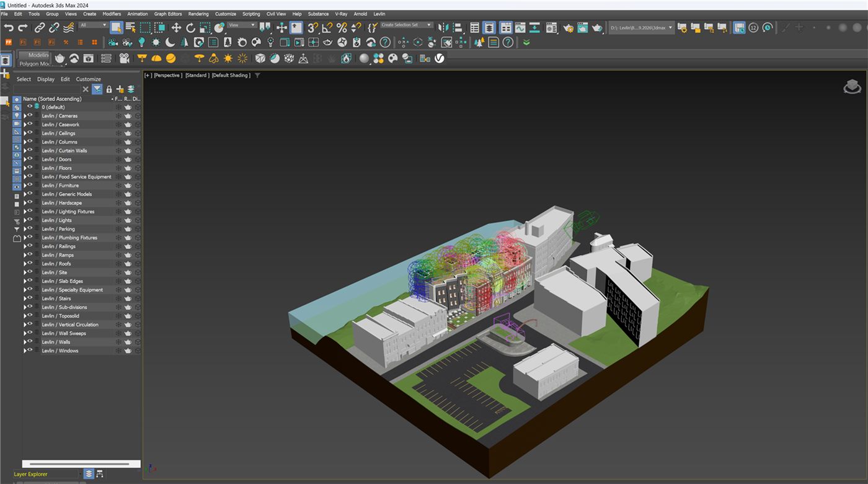Viewport: 868px width, 484px height.
Task: Click the Select and Link chain icon
Action: coord(40,27)
